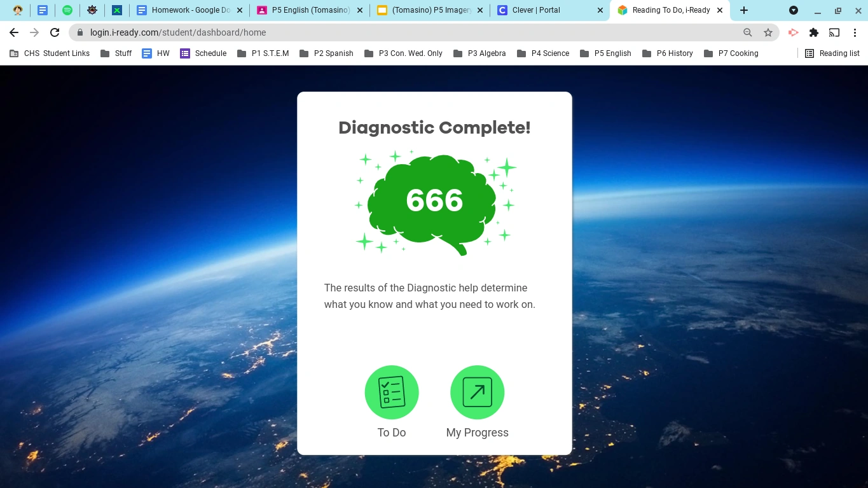
Task: Reload the i-Ready page
Action: point(55,32)
